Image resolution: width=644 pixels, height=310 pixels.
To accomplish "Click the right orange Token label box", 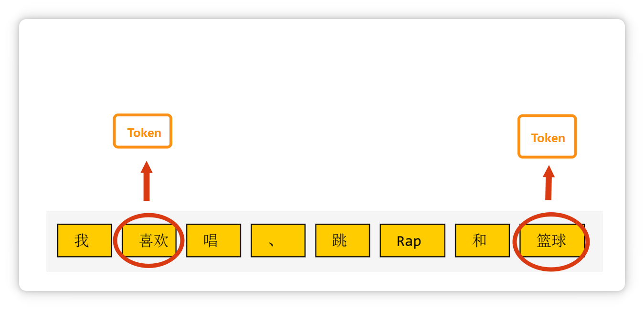I will click(x=547, y=137).
